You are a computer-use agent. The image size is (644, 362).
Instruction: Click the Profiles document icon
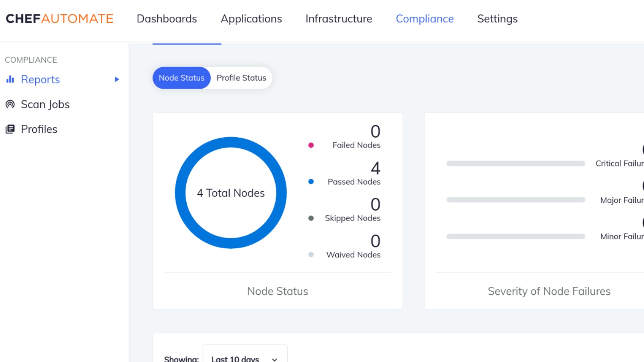(9, 129)
